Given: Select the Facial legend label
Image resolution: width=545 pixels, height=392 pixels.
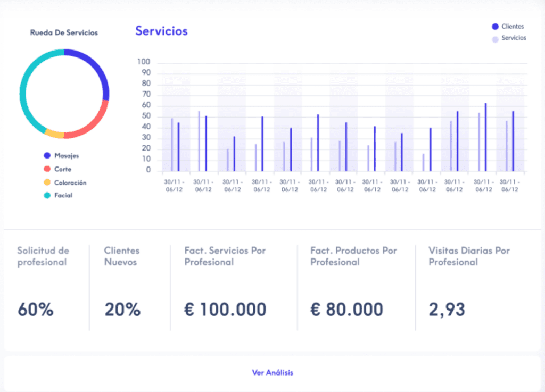Looking at the screenshot, I should 64,196.
